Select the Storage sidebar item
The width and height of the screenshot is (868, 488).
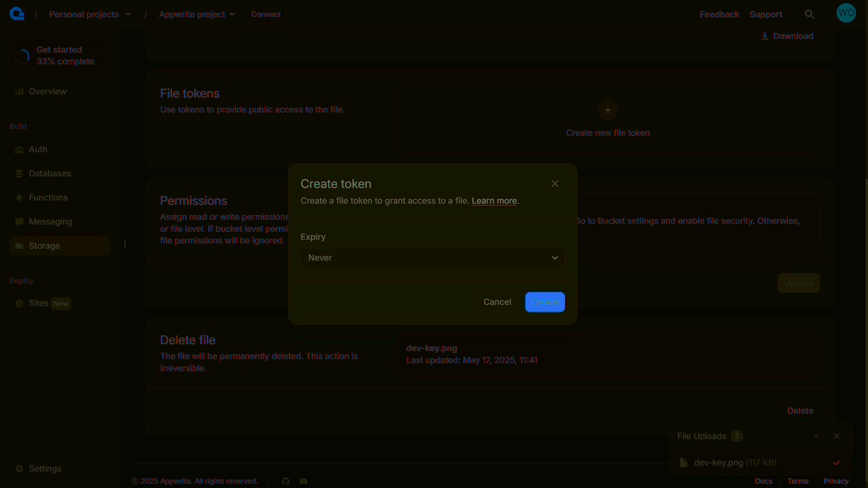[x=44, y=245]
